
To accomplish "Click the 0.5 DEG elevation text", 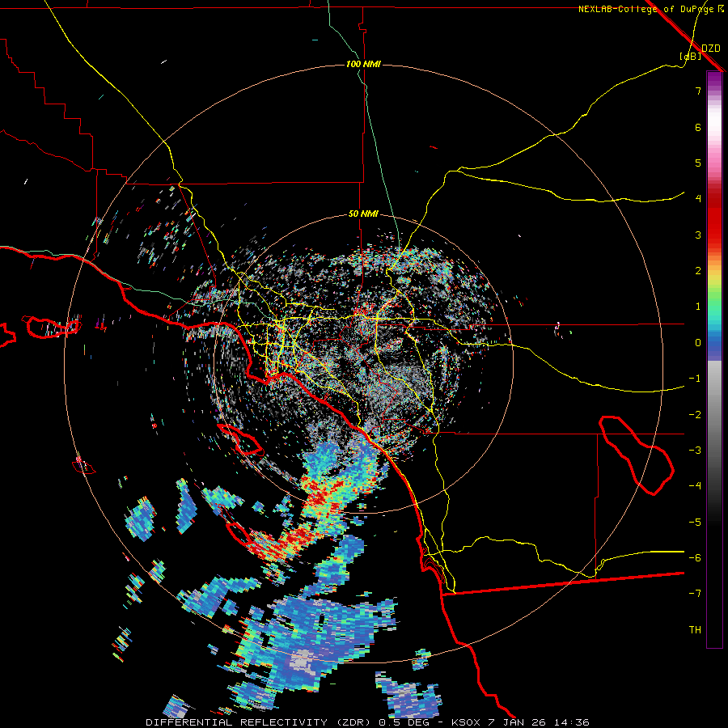I will click(406, 722).
